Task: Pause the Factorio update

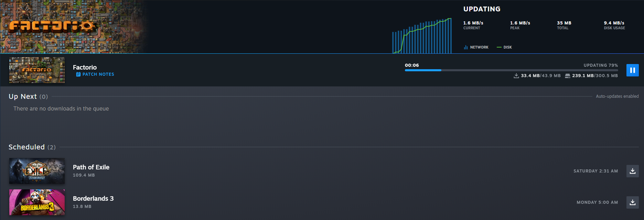Action: 632,70
